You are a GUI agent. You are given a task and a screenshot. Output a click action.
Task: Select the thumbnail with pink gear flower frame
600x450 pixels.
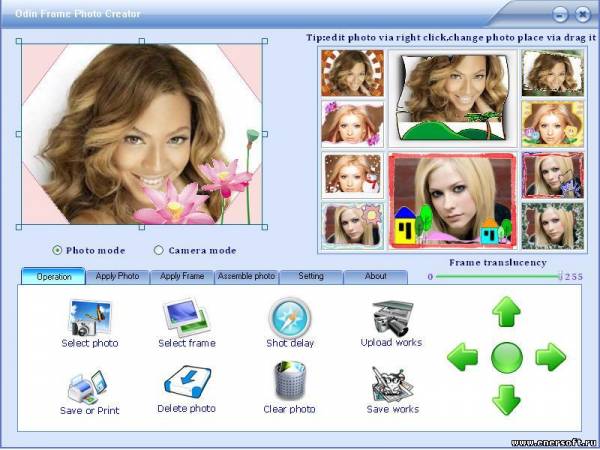point(352,226)
